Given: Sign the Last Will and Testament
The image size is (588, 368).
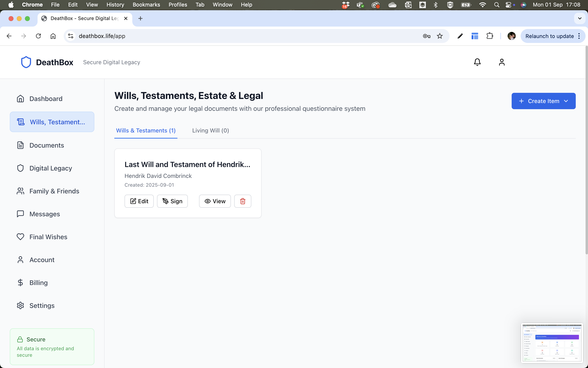Looking at the screenshot, I should pyautogui.click(x=172, y=201).
